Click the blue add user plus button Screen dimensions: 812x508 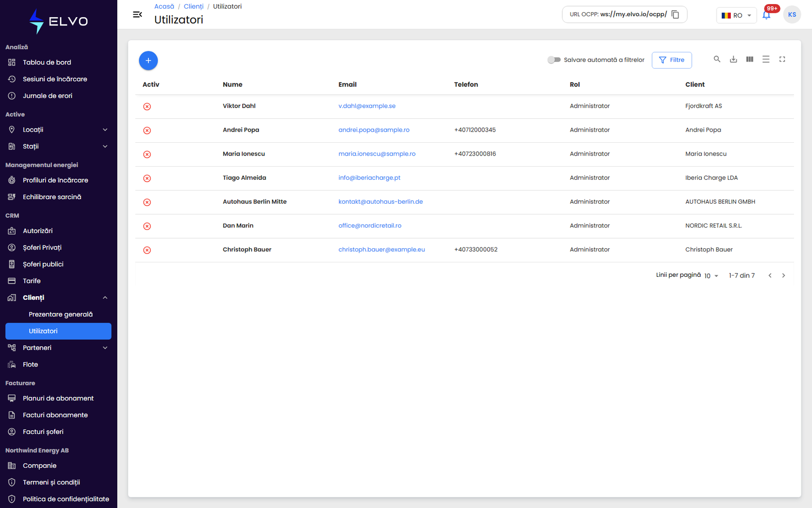(148, 60)
